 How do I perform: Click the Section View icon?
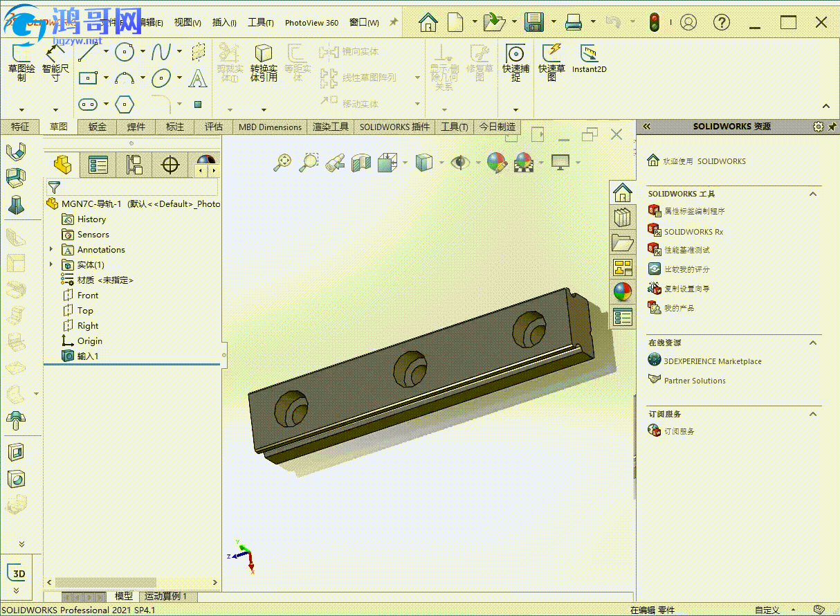pyautogui.click(x=361, y=163)
